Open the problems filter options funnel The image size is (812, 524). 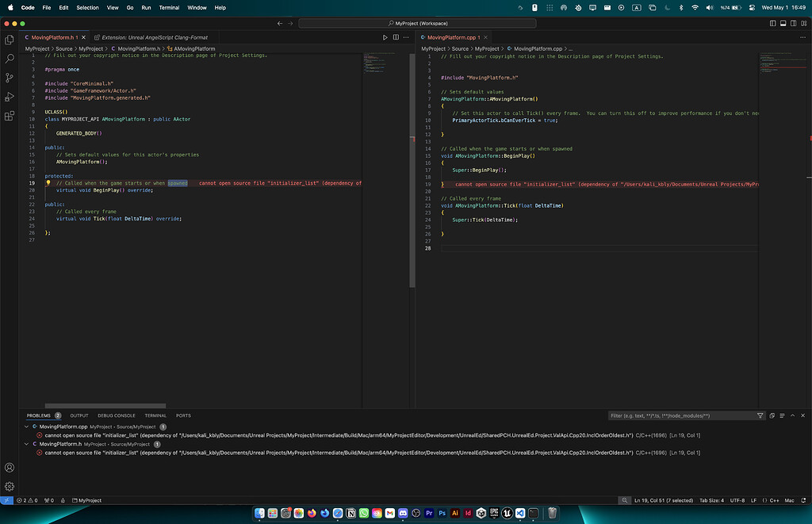coord(760,415)
